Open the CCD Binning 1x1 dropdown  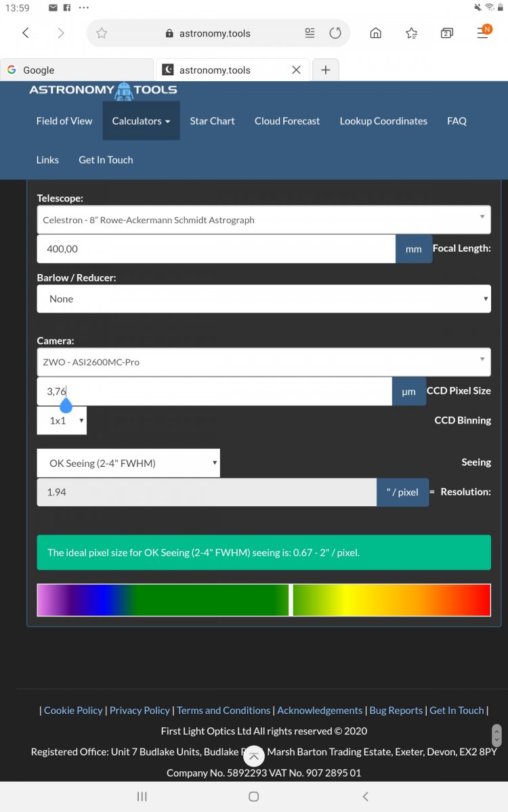pos(62,420)
